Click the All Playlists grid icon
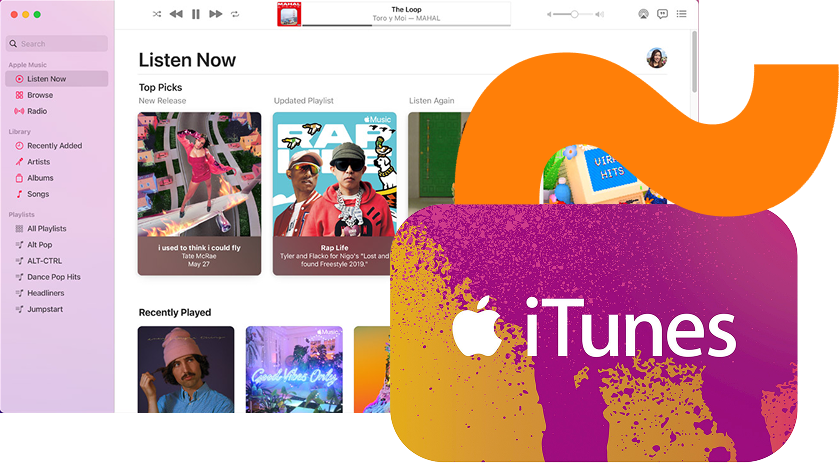 pyautogui.click(x=19, y=229)
